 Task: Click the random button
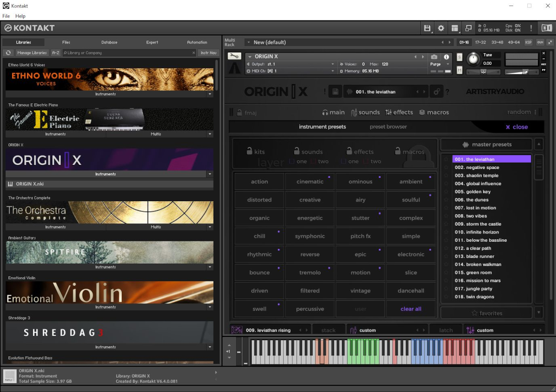pos(519,112)
